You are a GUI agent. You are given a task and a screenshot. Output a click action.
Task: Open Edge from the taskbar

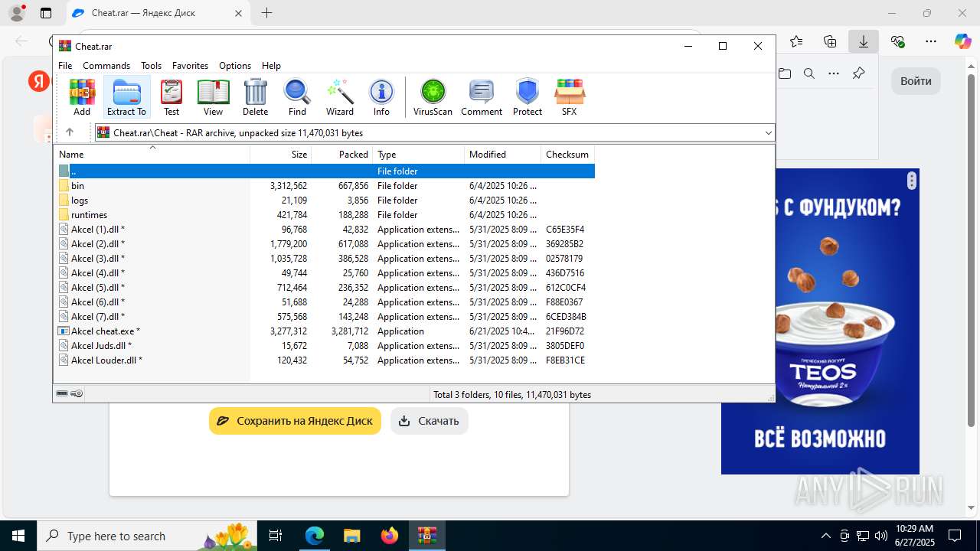pos(315,536)
